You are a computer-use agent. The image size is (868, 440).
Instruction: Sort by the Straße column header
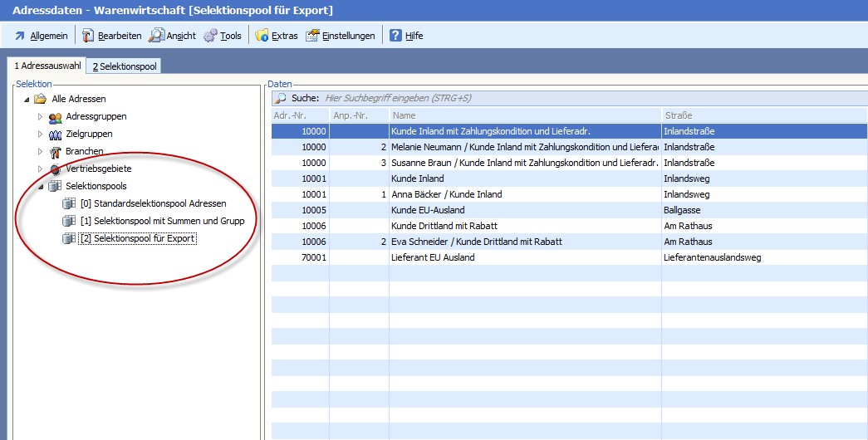pyautogui.click(x=763, y=115)
